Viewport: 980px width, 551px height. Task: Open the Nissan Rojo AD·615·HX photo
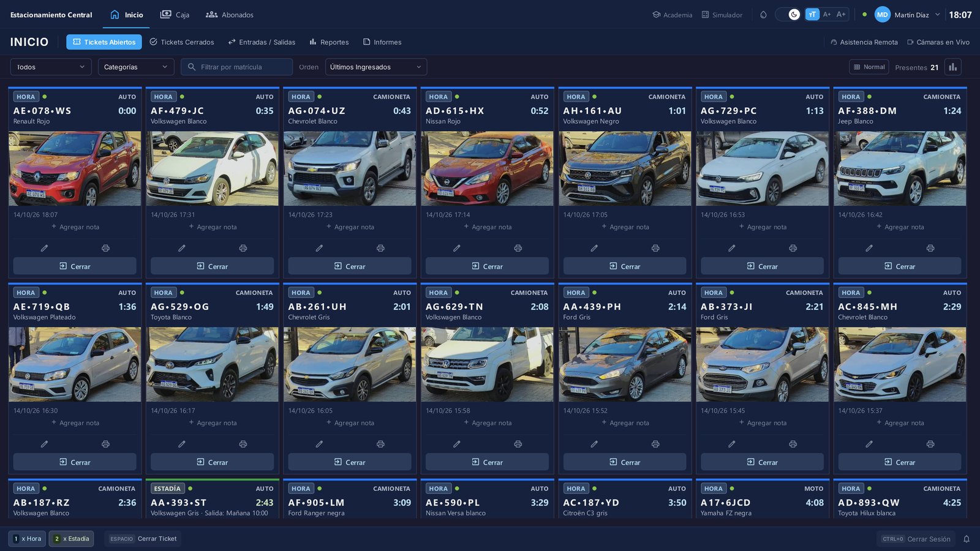(x=487, y=168)
